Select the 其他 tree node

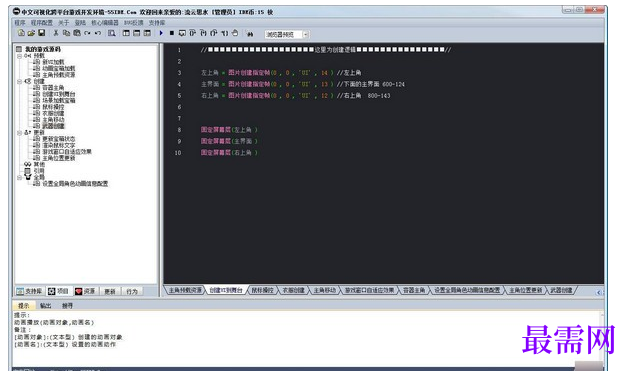coord(39,164)
